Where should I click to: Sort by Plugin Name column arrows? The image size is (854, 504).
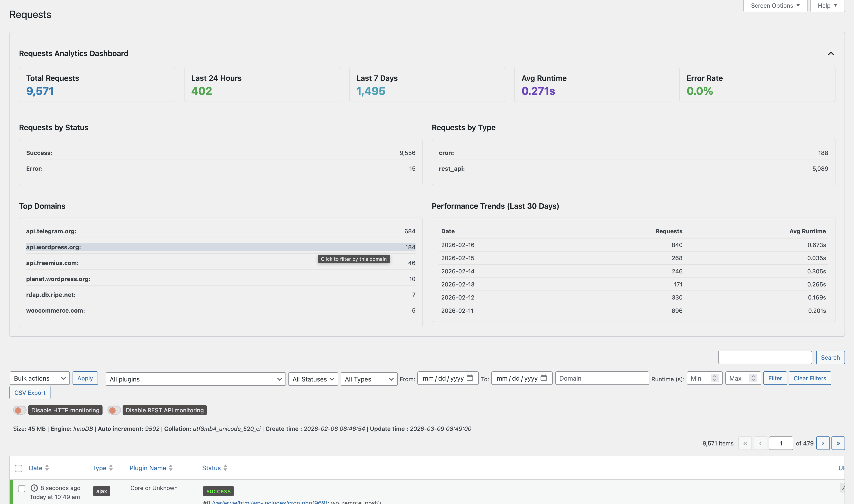(x=171, y=468)
